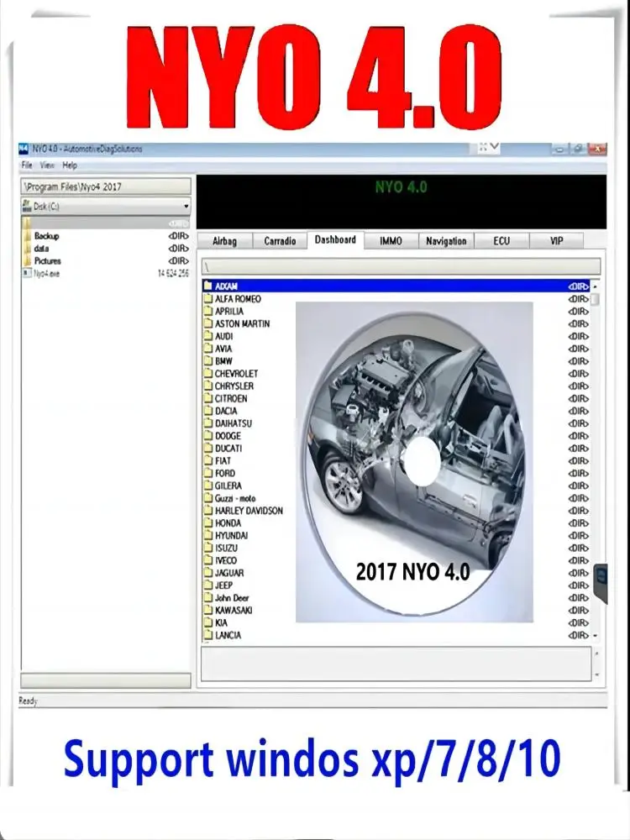Select the HARLEY DAVIDSON text row
Screen dimensions: 630x840
(249, 511)
